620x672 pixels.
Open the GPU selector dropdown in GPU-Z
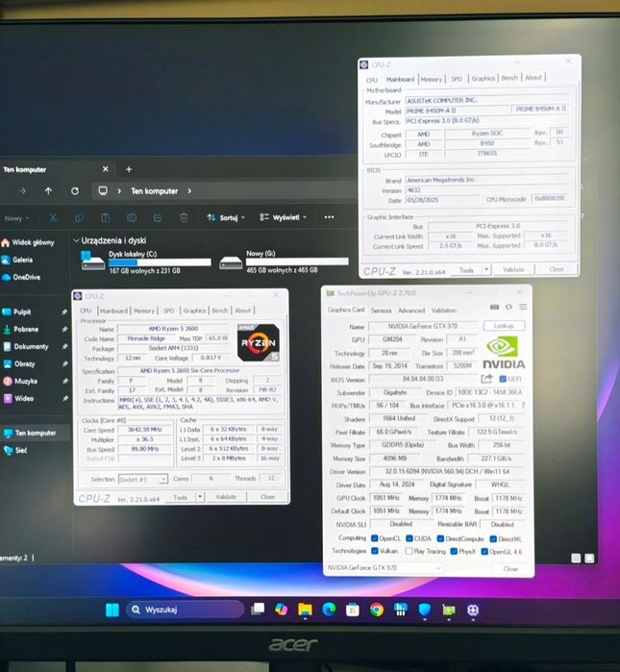coord(384,567)
